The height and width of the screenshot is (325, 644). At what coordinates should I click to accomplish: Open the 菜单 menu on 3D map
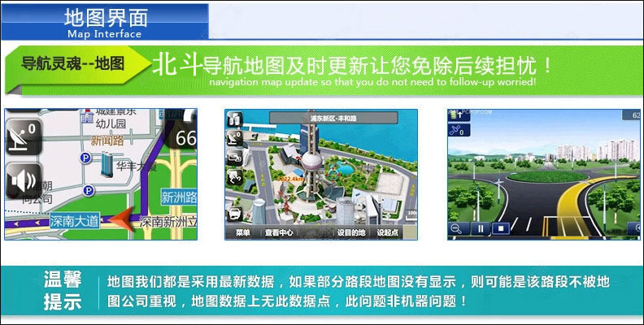[242, 232]
